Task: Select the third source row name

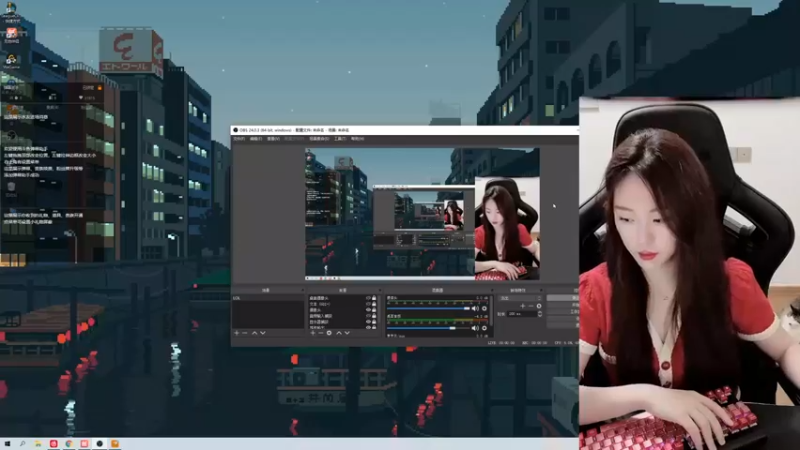Action: click(315, 310)
